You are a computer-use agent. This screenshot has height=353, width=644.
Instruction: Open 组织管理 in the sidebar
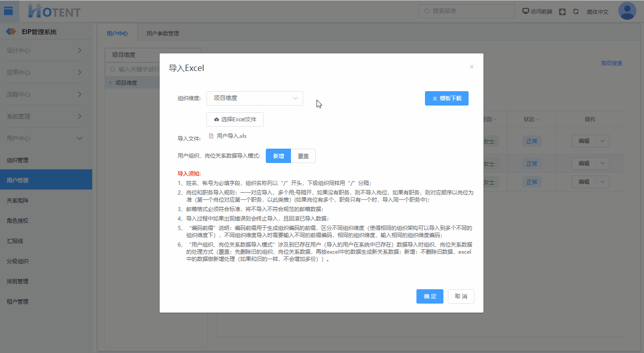click(18, 160)
